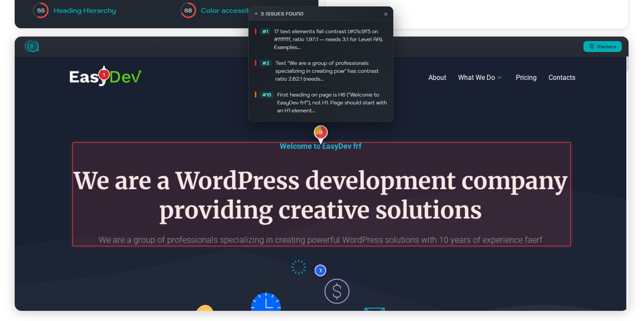Click the dotted spinner circle icon
The image size is (644, 321).
tap(299, 267)
